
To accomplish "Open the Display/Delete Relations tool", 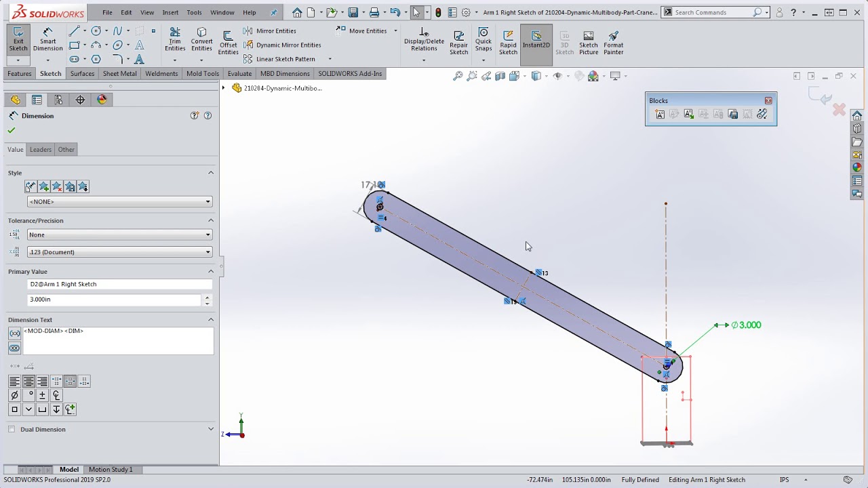I will point(424,41).
